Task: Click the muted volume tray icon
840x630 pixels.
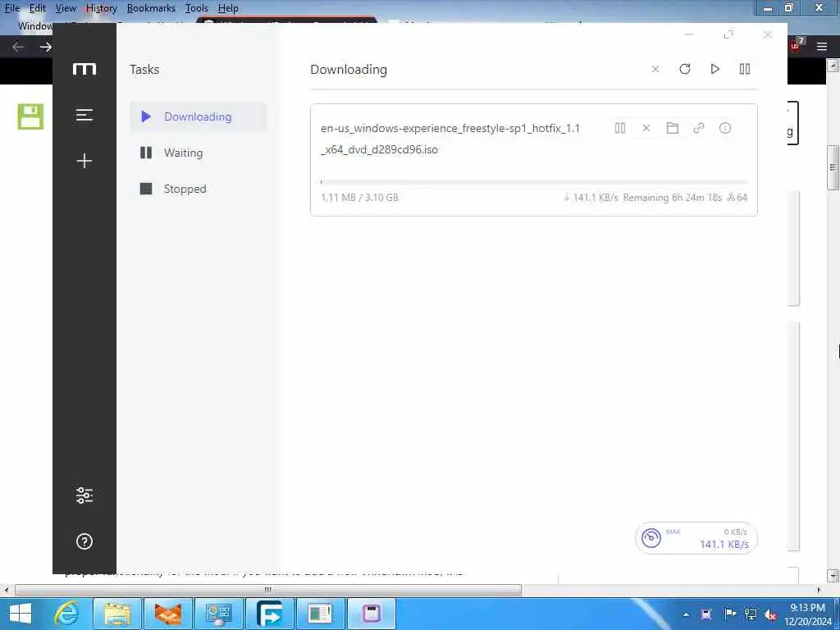Action: (771, 615)
